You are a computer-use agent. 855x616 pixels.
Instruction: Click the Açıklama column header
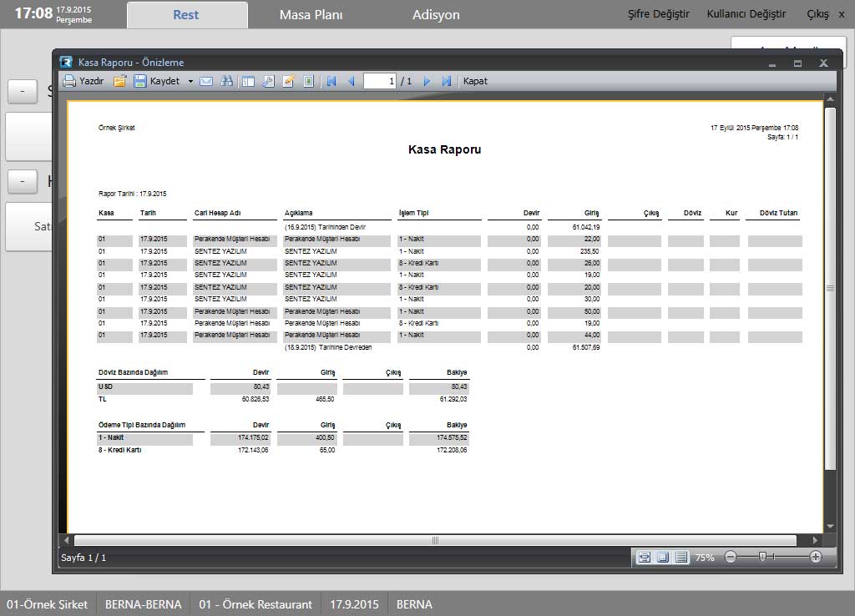click(299, 213)
